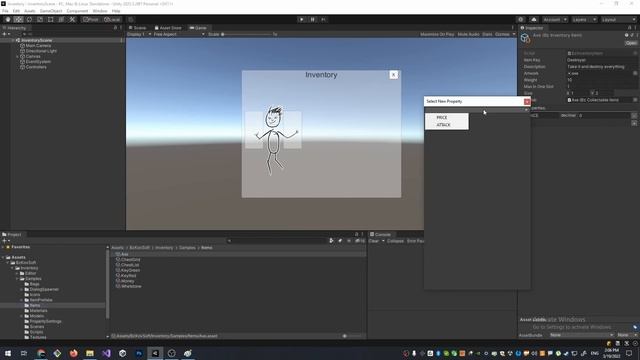Clear the Console
This screenshot has height=360, width=640.
click(373, 241)
